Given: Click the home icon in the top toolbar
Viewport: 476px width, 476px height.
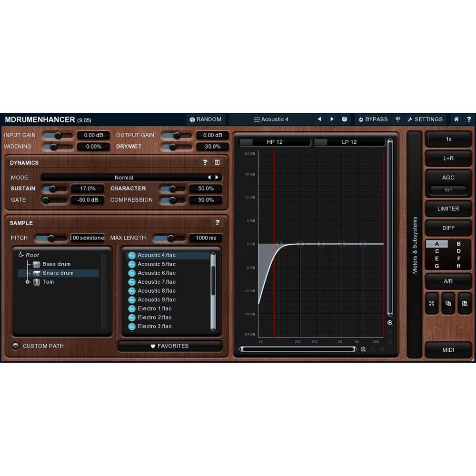Looking at the screenshot, I should (x=456, y=119).
